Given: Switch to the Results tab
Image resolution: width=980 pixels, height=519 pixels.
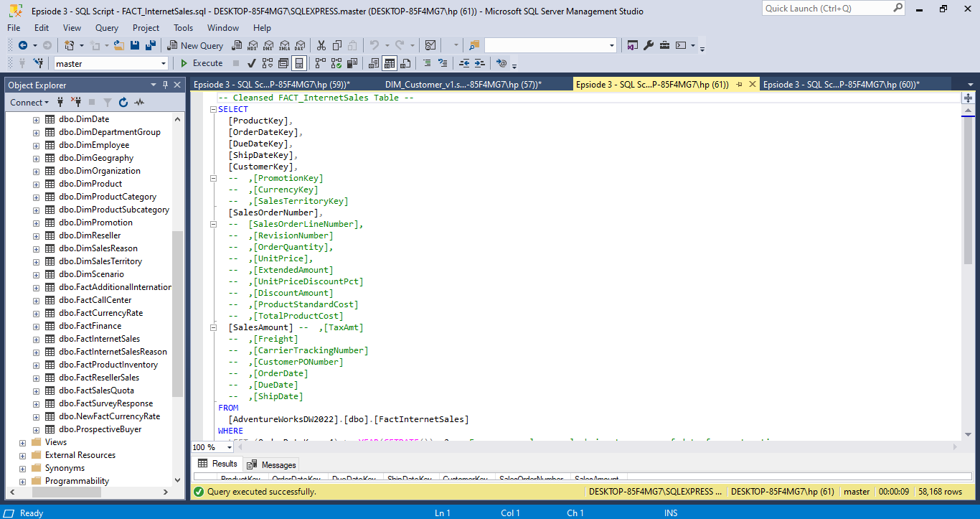Looking at the screenshot, I should pos(217,464).
